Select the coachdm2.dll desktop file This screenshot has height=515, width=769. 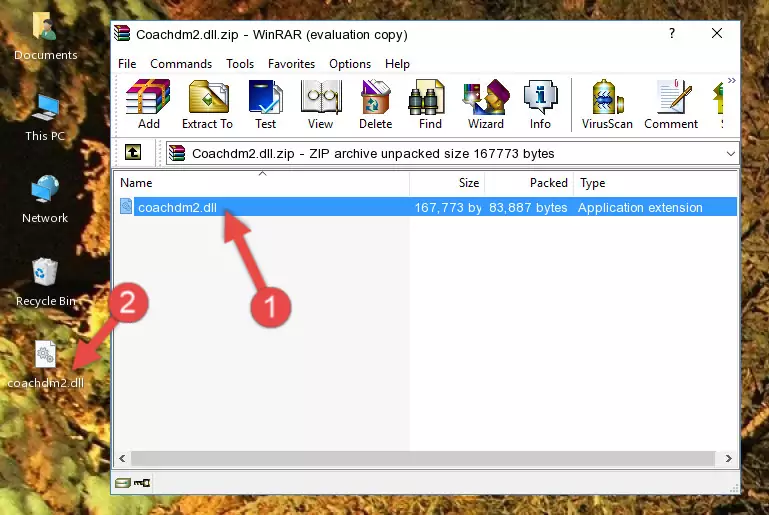click(x=45, y=364)
